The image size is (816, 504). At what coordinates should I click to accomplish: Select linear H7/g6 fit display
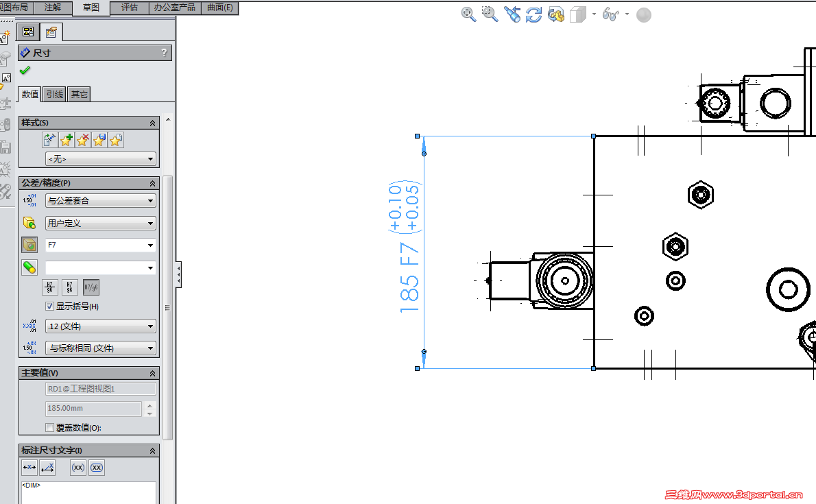click(x=91, y=287)
